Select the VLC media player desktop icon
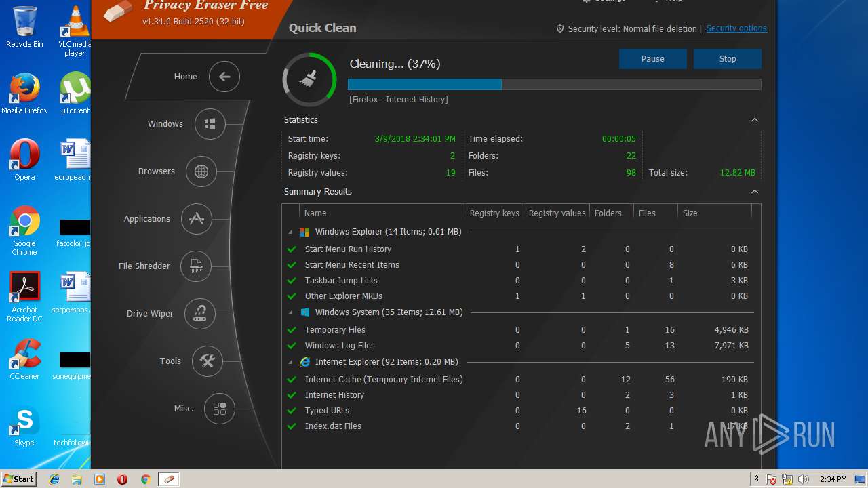The image size is (868, 488). click(75, 31)
